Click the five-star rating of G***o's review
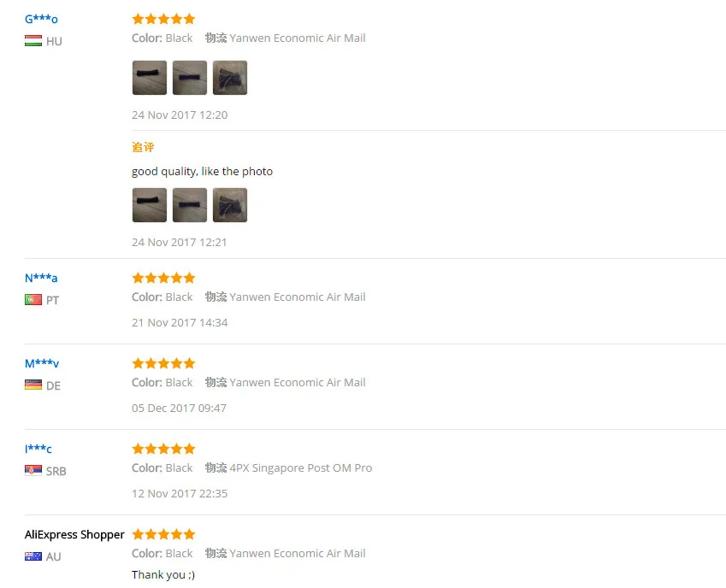The width and height of the screenshot is (726, 588). [x=163, y=19]
